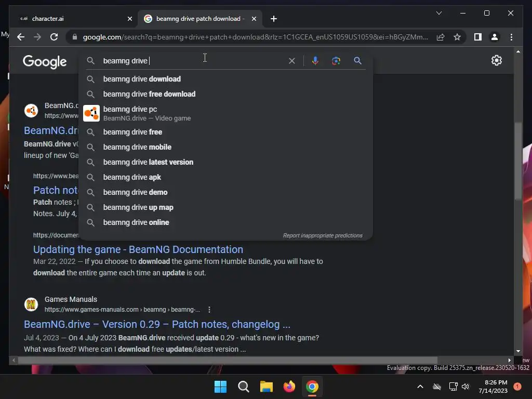This screenshot has width=532, height=399.
Task: Click scroll right arrow at bottom
Action: pos(509,360)
